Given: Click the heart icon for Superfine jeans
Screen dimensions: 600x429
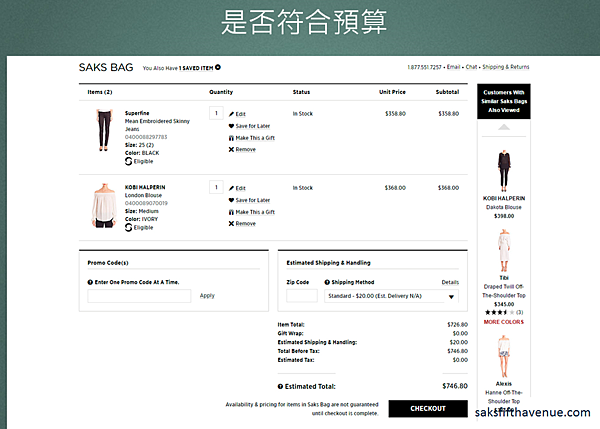Looking at the screenshot, I should [231, 126].
